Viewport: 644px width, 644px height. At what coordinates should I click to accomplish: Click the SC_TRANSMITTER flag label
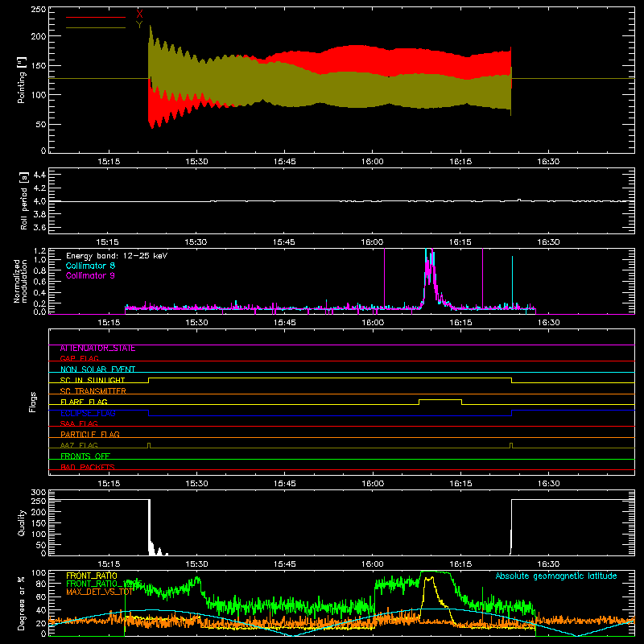[x=93, y=391]
